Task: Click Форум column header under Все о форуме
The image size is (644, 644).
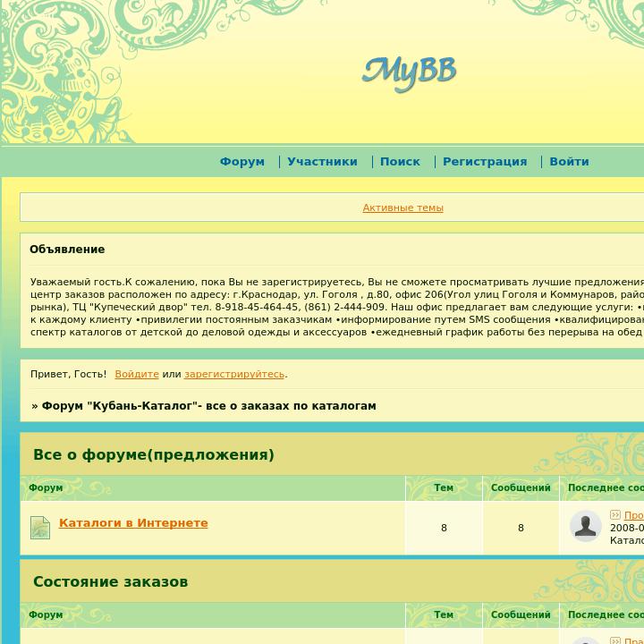Action: point(46,488)
